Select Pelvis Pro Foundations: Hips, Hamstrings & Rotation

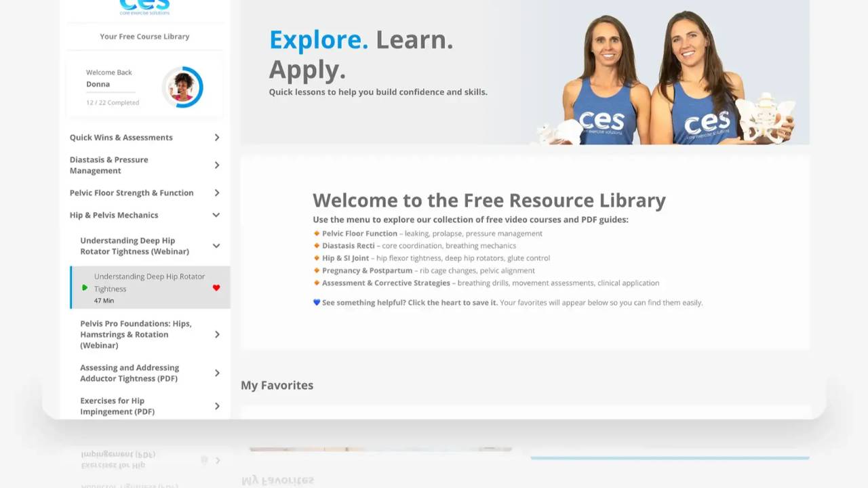[136, 335]
